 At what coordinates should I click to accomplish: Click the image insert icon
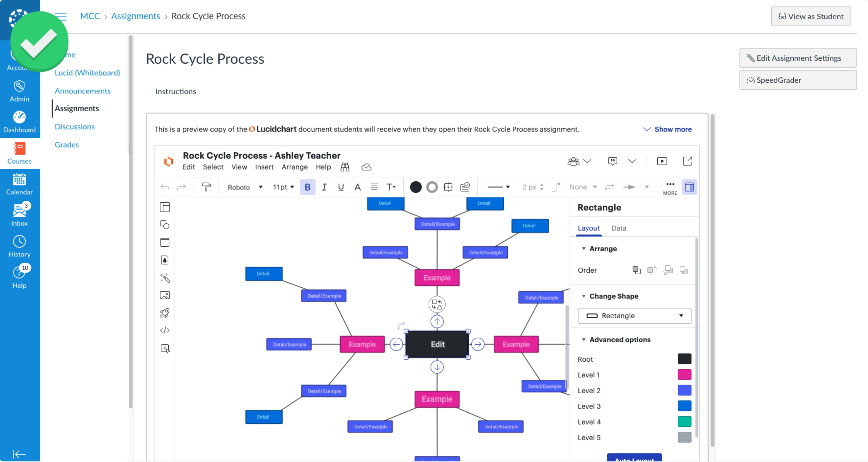coord(165,295)
